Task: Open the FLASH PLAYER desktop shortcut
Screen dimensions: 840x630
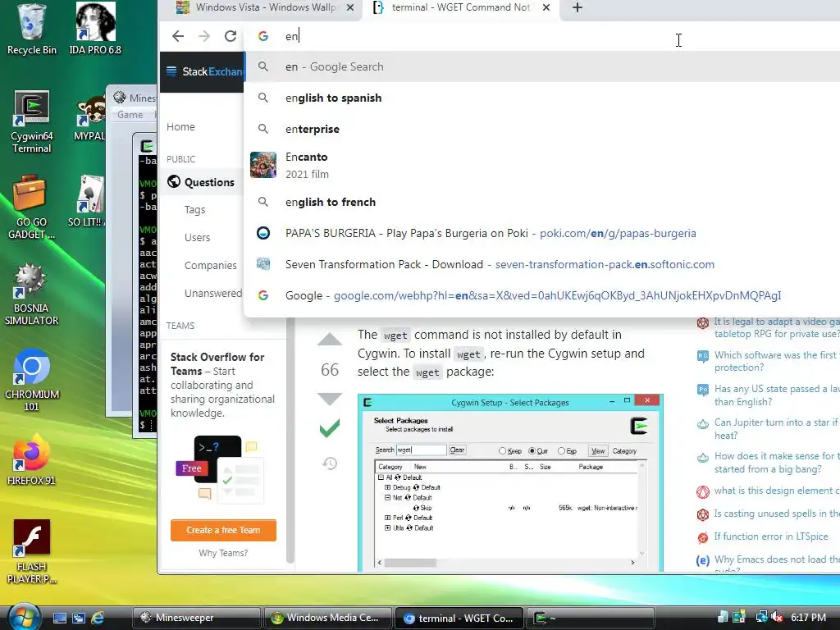Action: 32,552
